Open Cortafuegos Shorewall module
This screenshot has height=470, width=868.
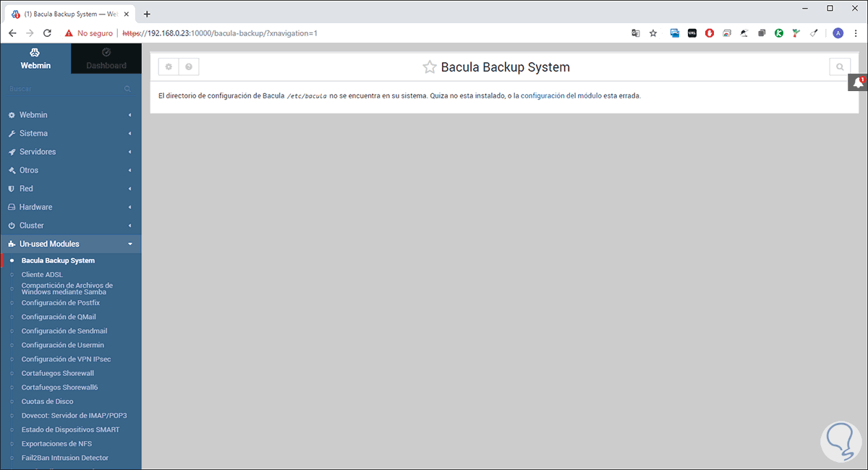[x=58, y=373]
